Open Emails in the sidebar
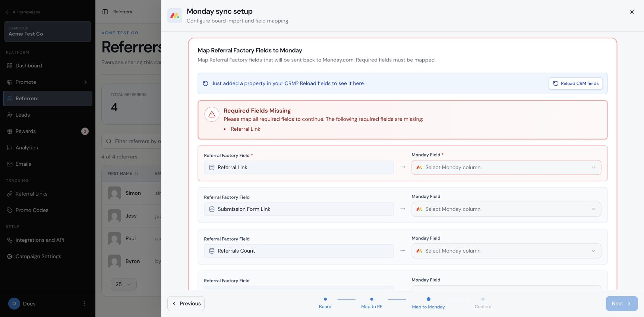Viewport: 644px width, 317px height. [x=48, y=164]
